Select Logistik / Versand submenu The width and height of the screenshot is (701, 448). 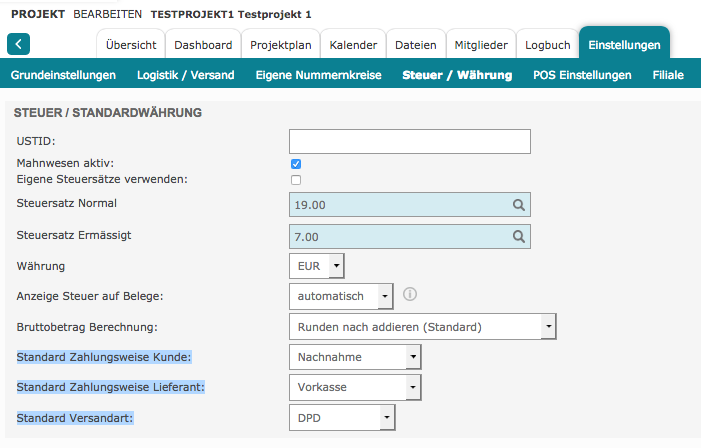pos(185,75)
